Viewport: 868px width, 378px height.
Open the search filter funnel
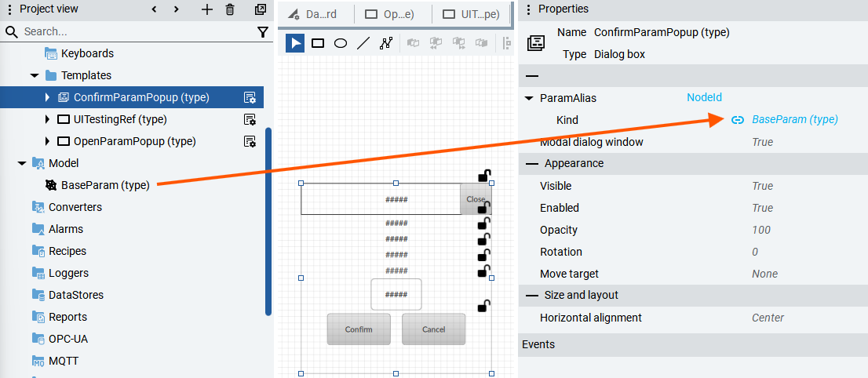(x=263, y=32)
